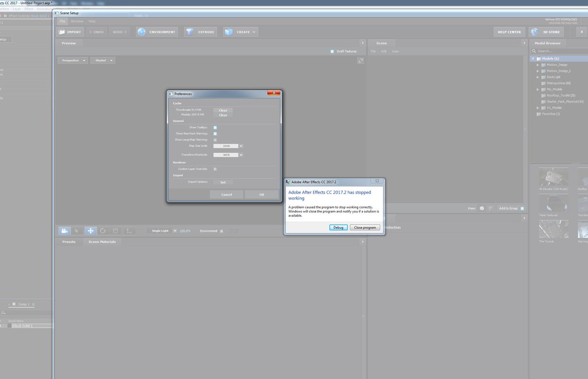Click the Set import options button
This screenshot has width=588, height=379.
223,182
